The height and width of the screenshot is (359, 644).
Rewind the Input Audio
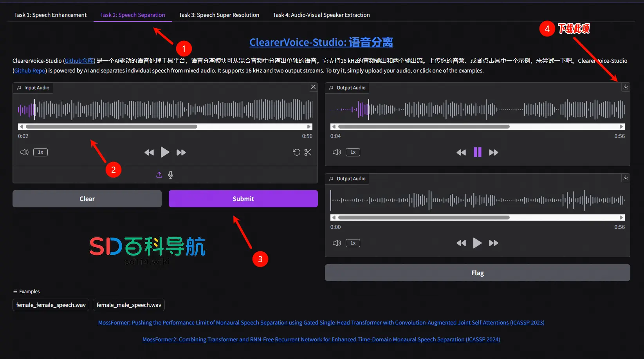(x=149, y=152)
